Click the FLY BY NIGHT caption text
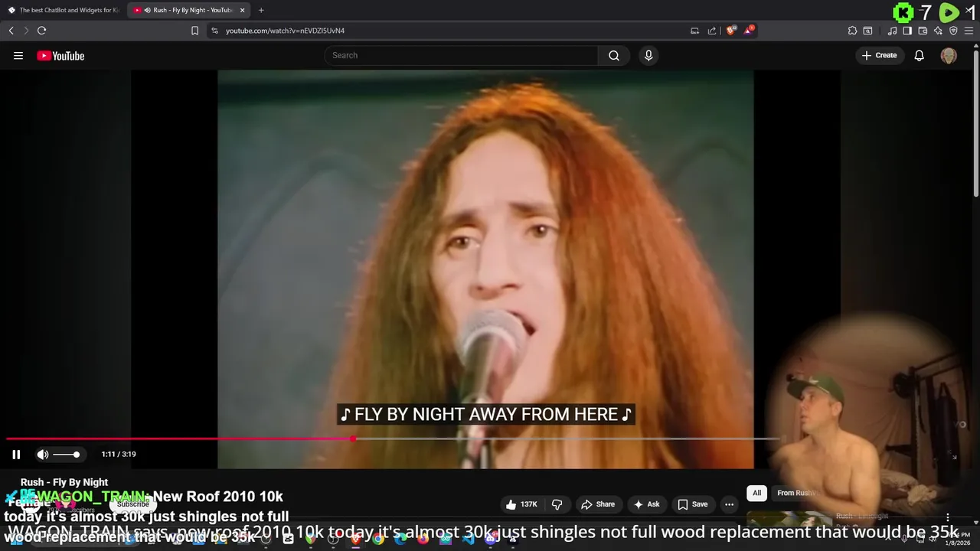This screenshot has width=980, height=551. coord(486,415)
